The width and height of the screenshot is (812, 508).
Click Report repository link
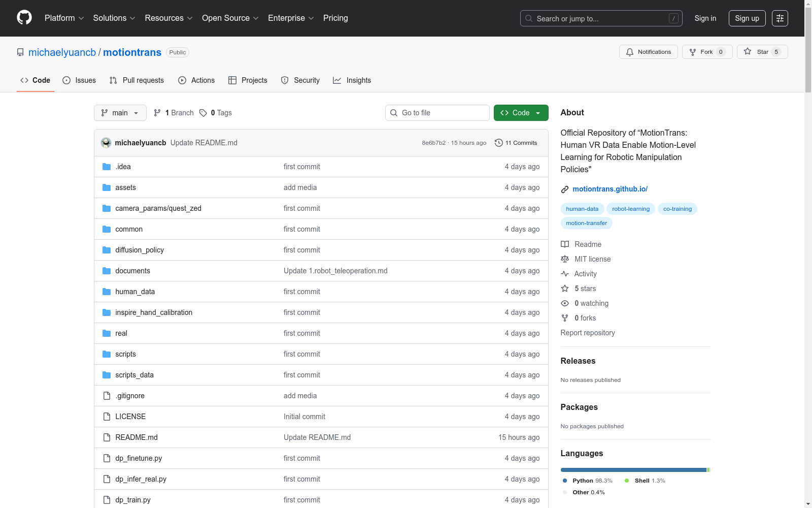[588, 333]
